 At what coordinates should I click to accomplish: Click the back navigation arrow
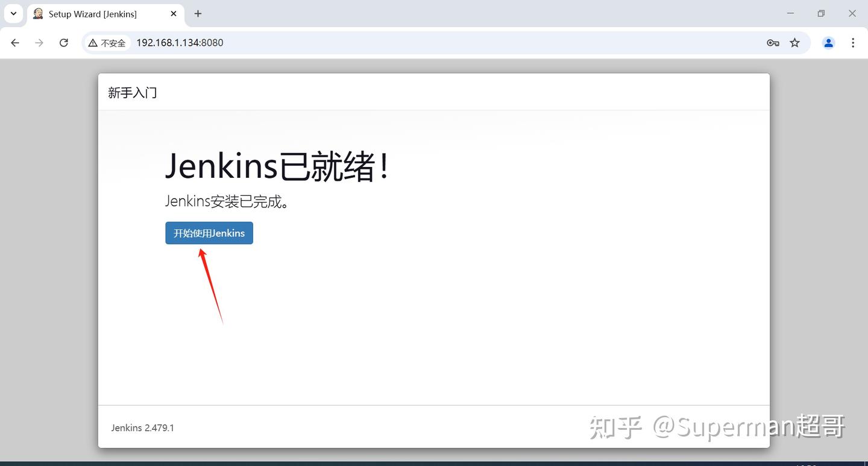[x=14, y=43]
